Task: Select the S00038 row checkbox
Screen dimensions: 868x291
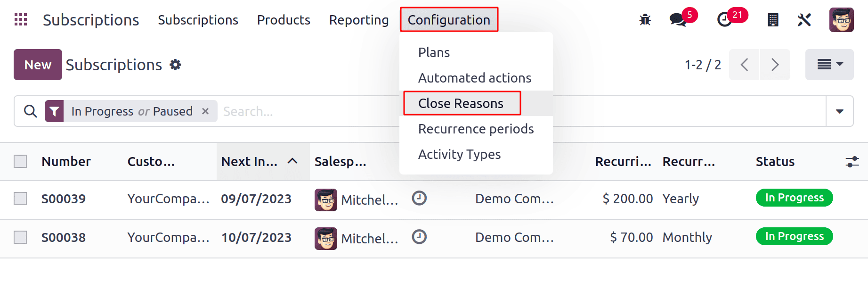Action: tap(20, 237)
